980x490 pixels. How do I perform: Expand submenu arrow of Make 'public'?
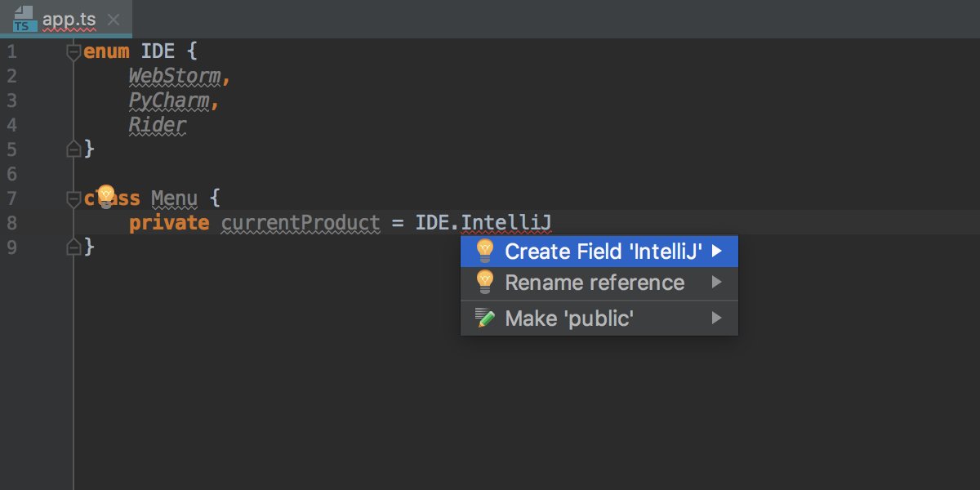click(x=717, y=318)
